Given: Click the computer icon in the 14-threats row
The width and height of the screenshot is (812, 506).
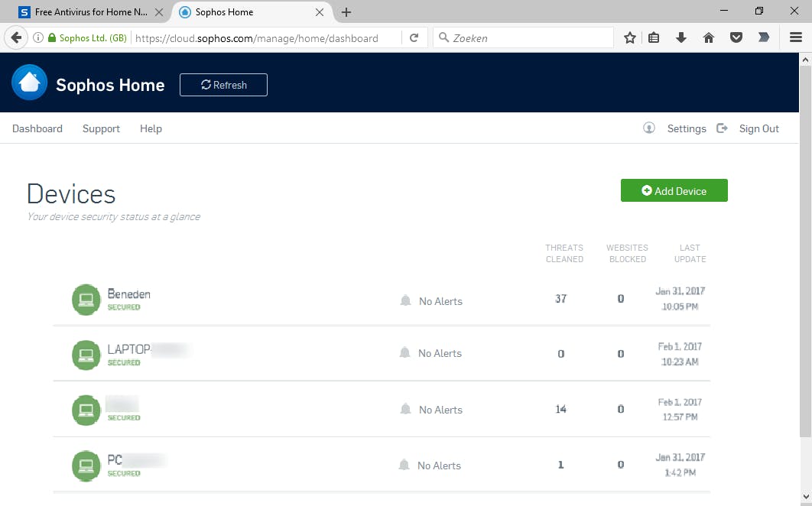Looking at the screenshot, I should [86, 410].
